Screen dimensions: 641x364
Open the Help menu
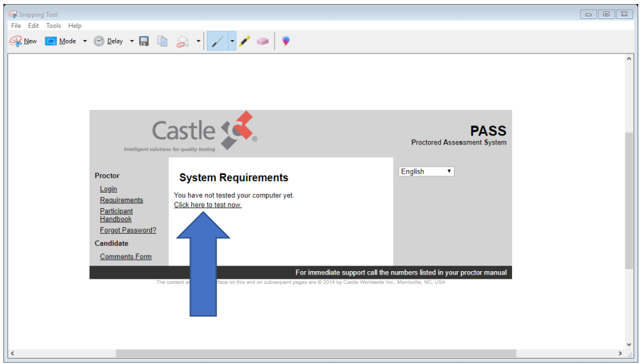pyautogui.click(x=75, y=25)
